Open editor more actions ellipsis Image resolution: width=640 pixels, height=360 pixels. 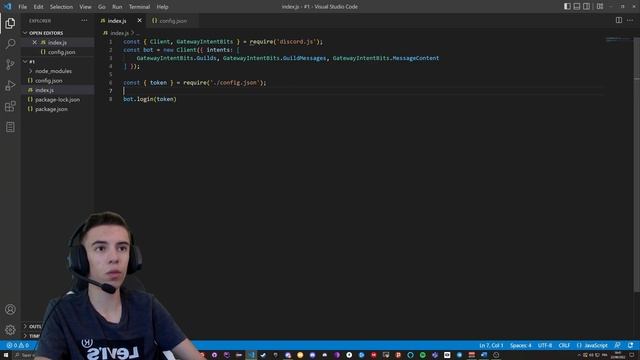[x=630, y=20]
